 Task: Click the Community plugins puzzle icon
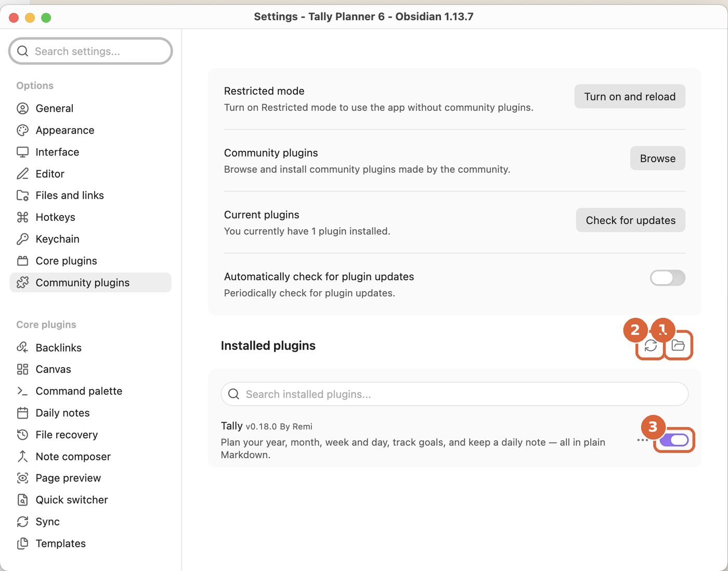click(22, 282)
